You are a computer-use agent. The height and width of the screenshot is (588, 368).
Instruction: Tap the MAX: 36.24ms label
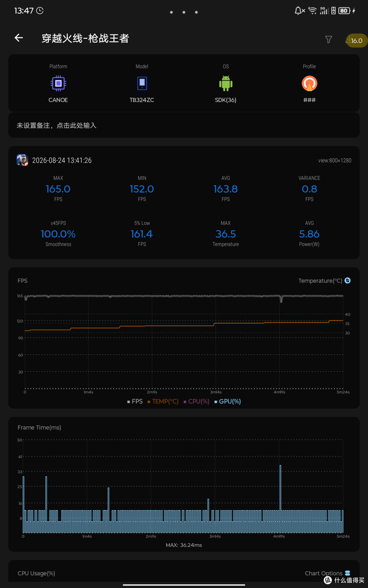(184, 545)
